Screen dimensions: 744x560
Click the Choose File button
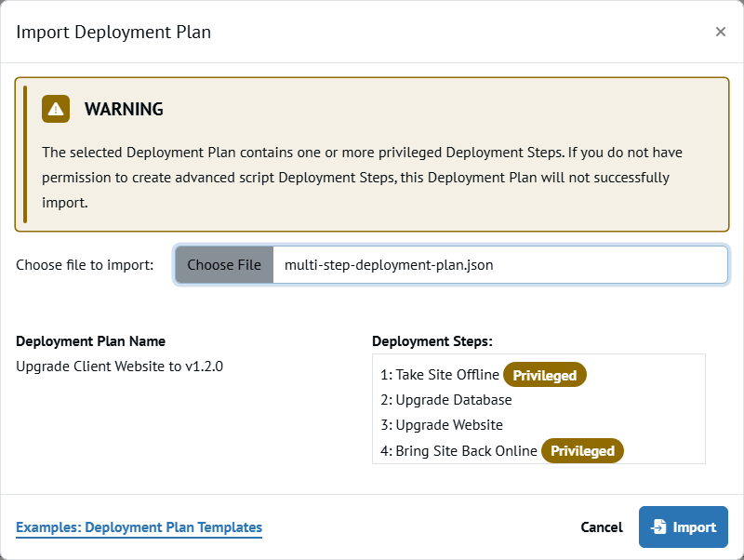coord(224,265)
